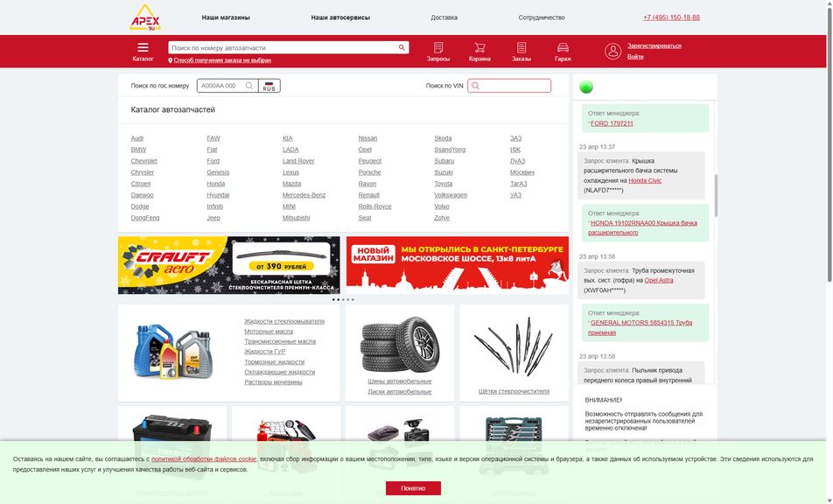Click the page vertical scrollbar
This screenshot has height=504, width=833.
[829, 143]
